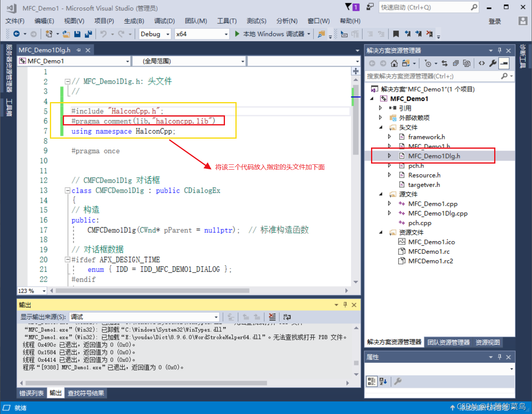This screenshot has height=414, width=532.
Task: Open the MFC_Demo1 project scope dropdown
Action: [128, 61]
